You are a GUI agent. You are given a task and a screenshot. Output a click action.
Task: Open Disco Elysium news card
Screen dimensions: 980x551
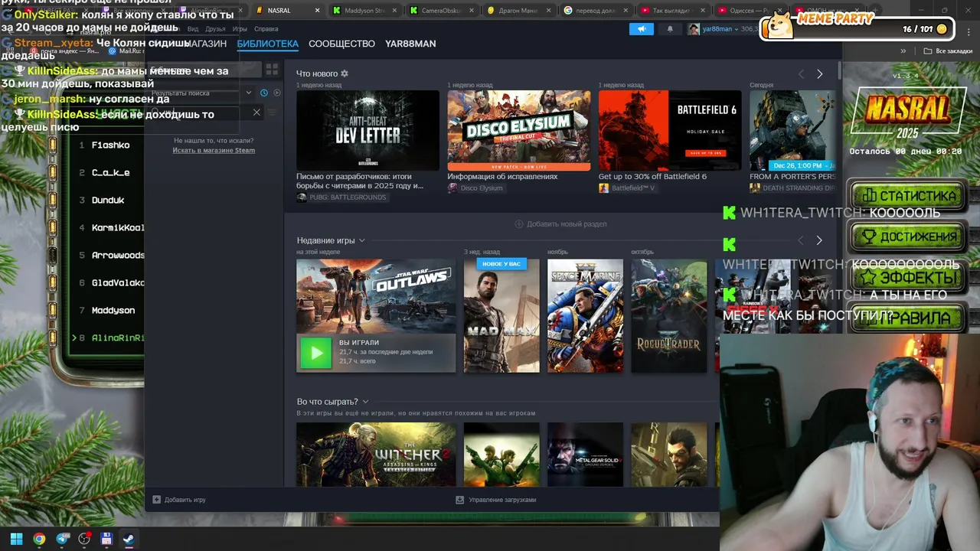tap(519, 131)
